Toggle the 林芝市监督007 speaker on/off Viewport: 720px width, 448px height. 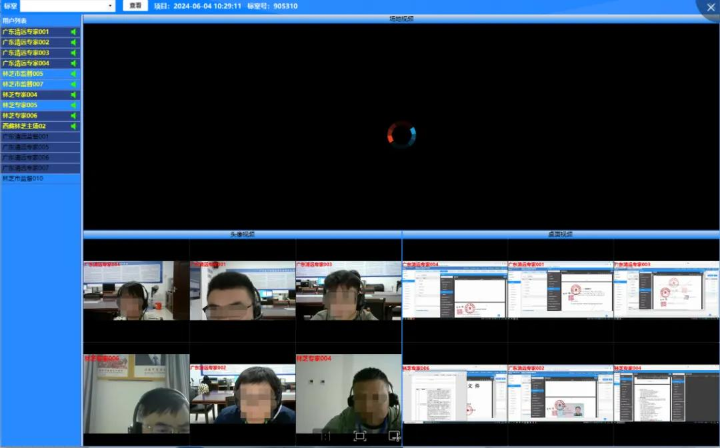(73, 84)
